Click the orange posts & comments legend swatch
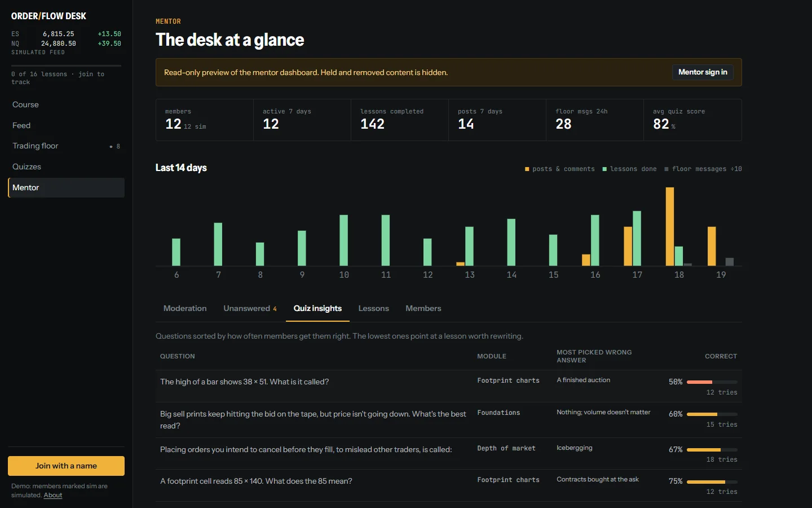Image resolution: width=812 pixels, height=508 pixels. click(527, 169)
